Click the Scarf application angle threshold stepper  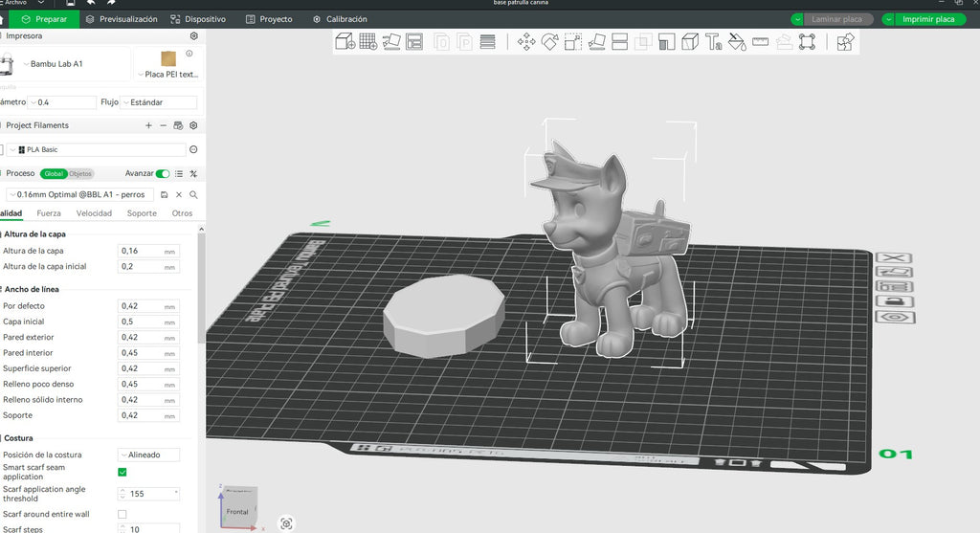pyautogui.click(x=122, y=494)
